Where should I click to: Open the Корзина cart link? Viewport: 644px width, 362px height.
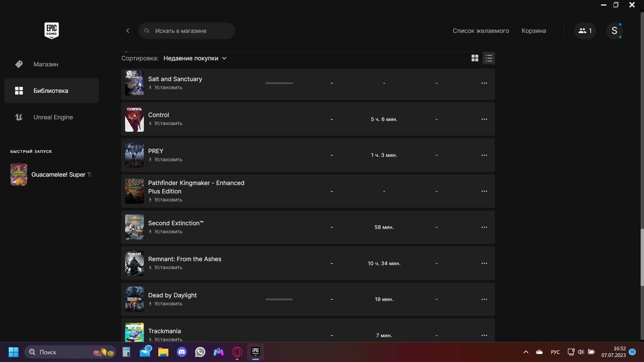(x=534, y=31)
